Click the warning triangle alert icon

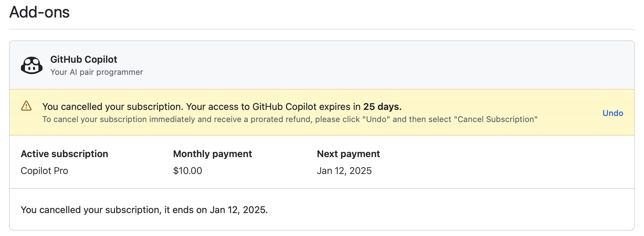pos(26,106)
